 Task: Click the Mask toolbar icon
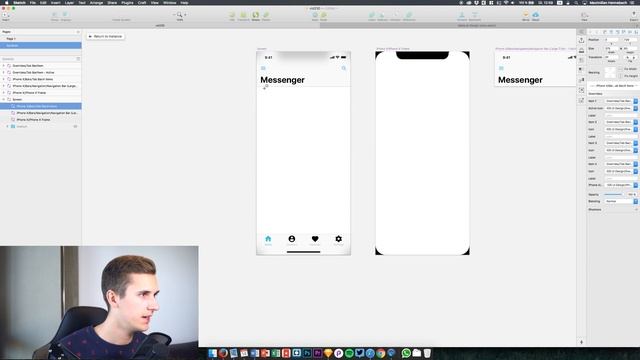click(x=315, y=16)
